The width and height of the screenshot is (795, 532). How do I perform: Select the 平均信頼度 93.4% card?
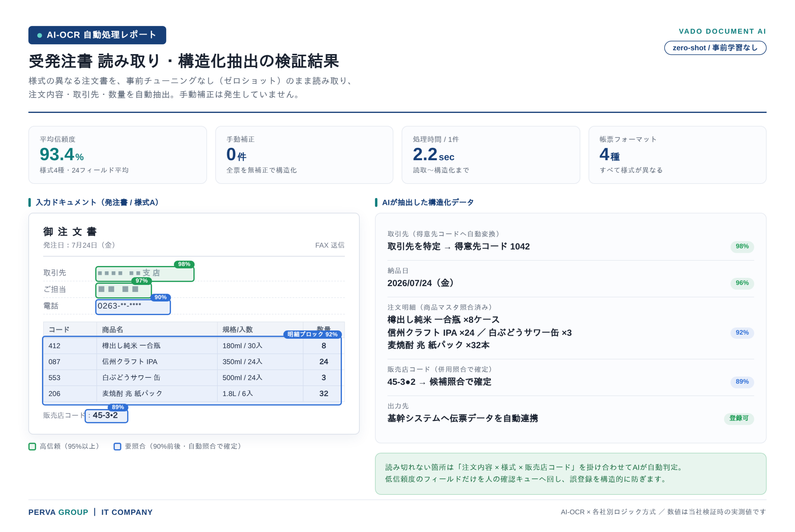coord(117,155)
